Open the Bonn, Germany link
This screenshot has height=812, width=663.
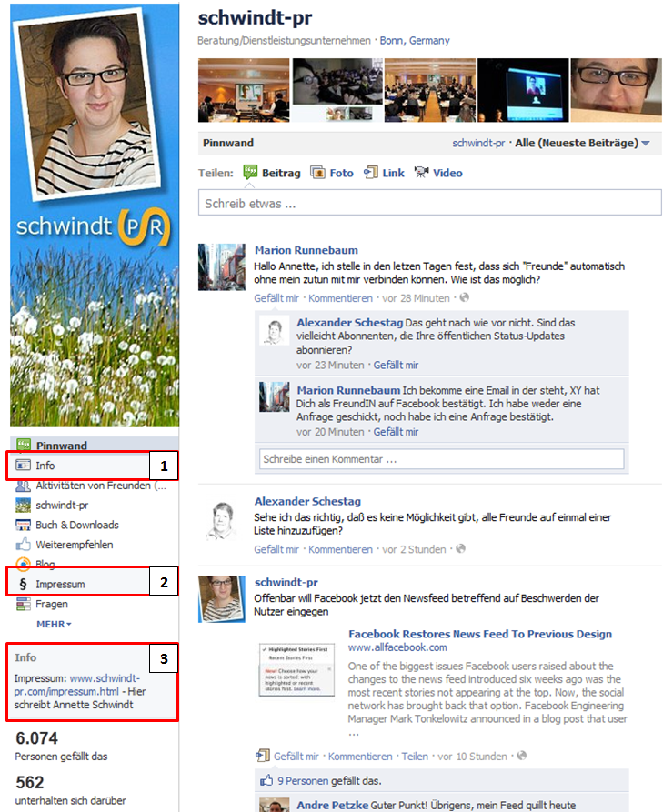[415, 40]
